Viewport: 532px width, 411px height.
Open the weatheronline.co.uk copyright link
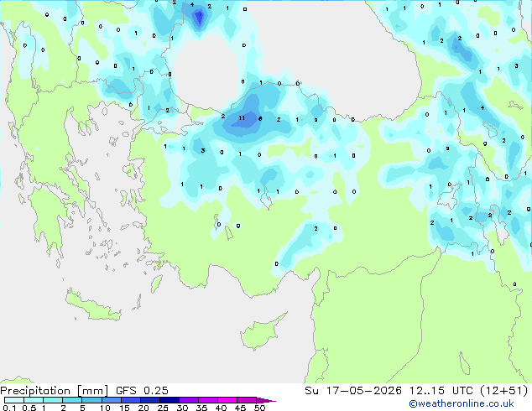[462, 403]
